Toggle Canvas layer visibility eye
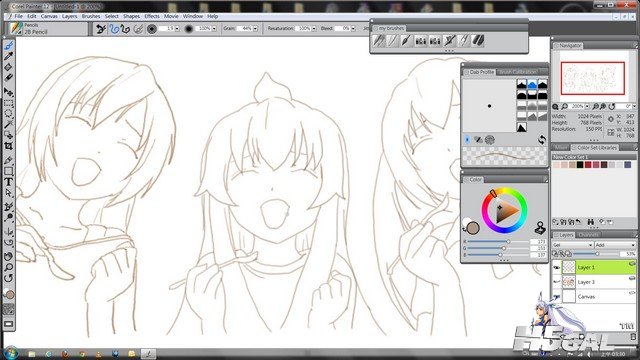This screenshot has height=360, width=640. pyautogui.click(x=556, y=297)
